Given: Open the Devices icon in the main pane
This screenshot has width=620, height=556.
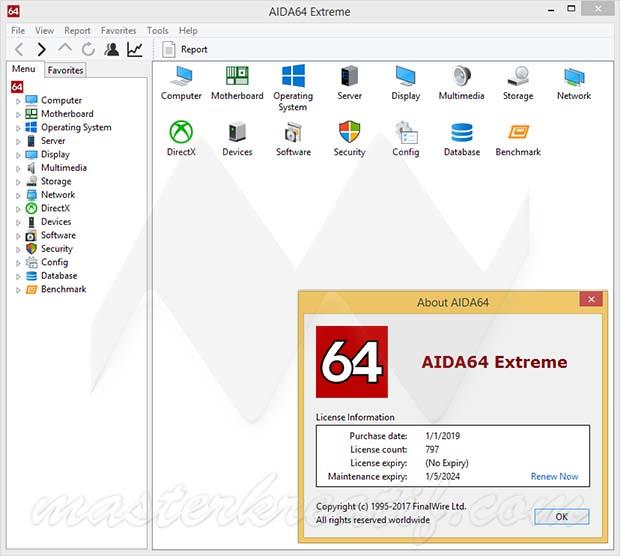Looking at the screenshot, I should pyautogui.click(x=237, y=139).
